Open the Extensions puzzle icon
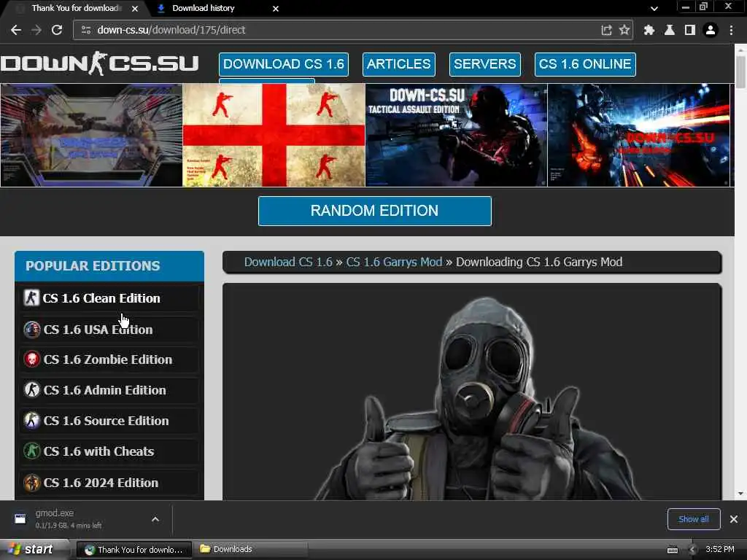 pos(649,30)
